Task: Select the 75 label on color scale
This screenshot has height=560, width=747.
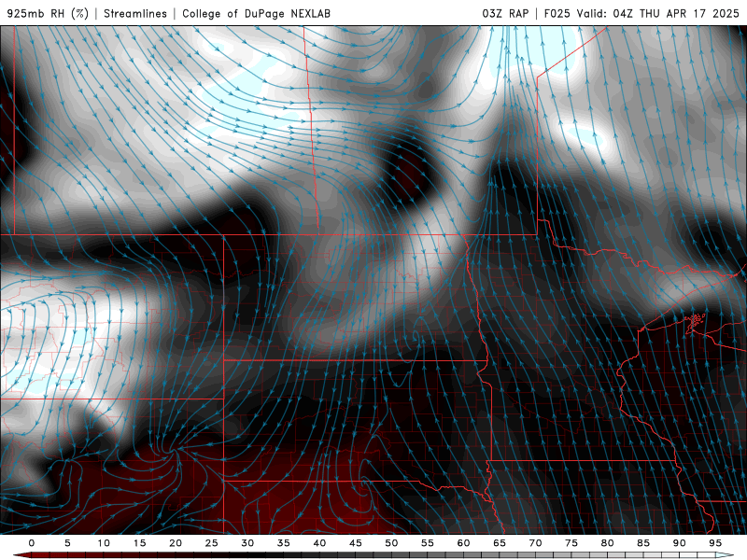Action: click(571, 543)
